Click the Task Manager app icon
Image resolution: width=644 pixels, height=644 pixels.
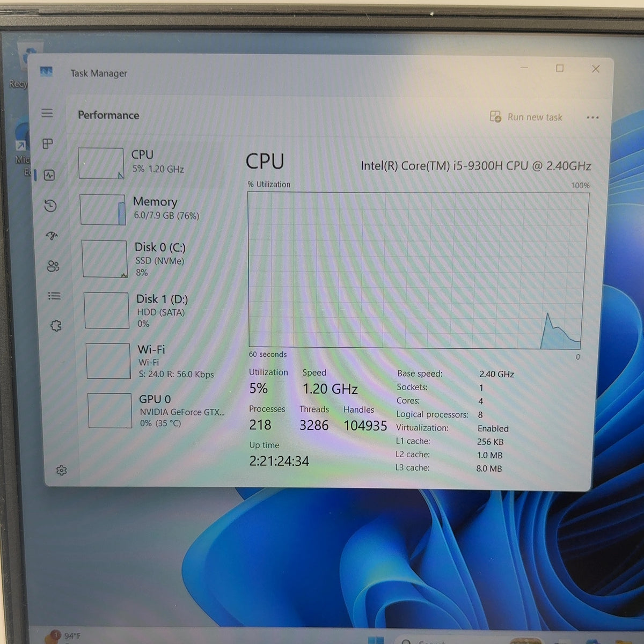coord(47,71)
